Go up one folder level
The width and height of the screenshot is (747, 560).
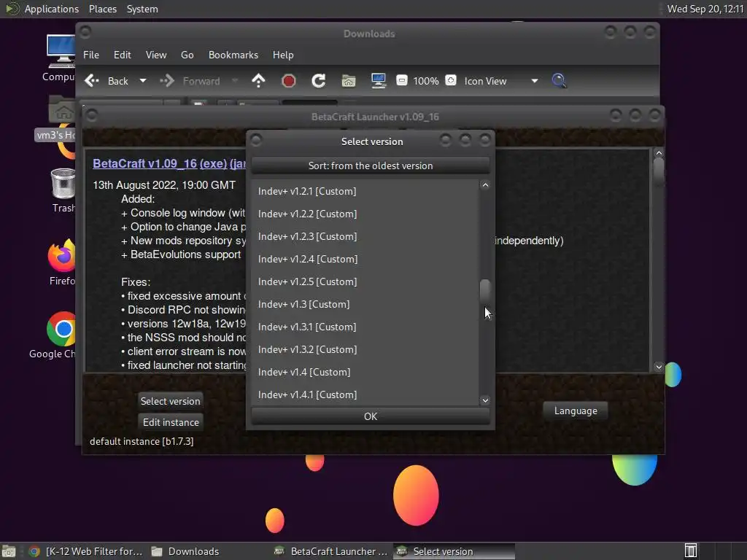coord(258,81)
